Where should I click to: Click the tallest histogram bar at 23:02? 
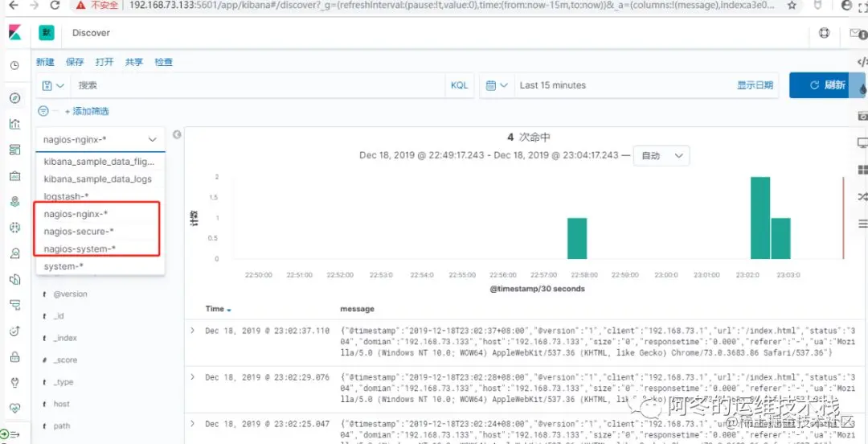point(760,218)
